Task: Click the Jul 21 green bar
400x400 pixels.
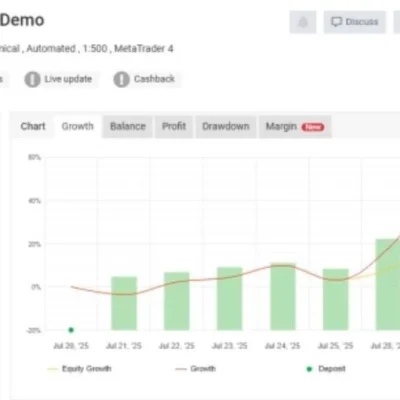Action: click(124, 303)
